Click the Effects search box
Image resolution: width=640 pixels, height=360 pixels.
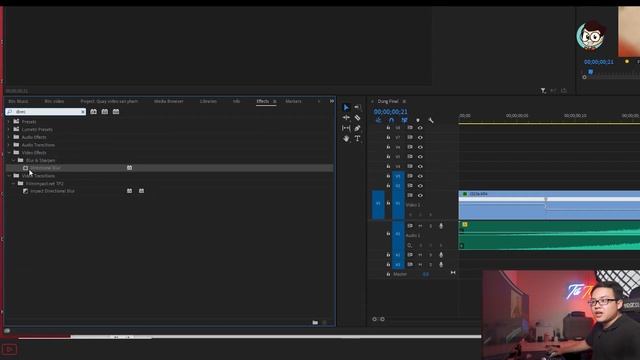(45, 111)
